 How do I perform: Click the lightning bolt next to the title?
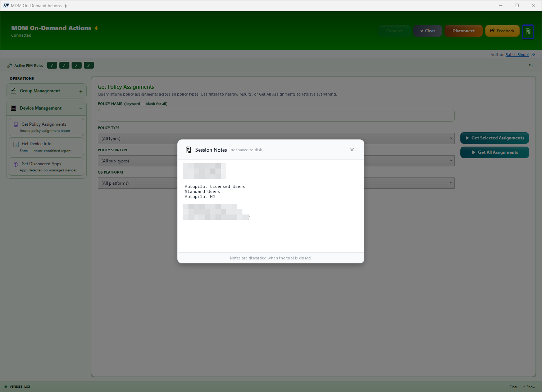tap(96, 28)
